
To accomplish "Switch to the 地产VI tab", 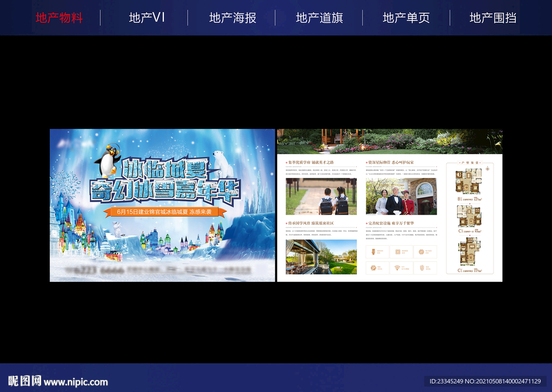I will pyautogui.click(x=147, y=18).
